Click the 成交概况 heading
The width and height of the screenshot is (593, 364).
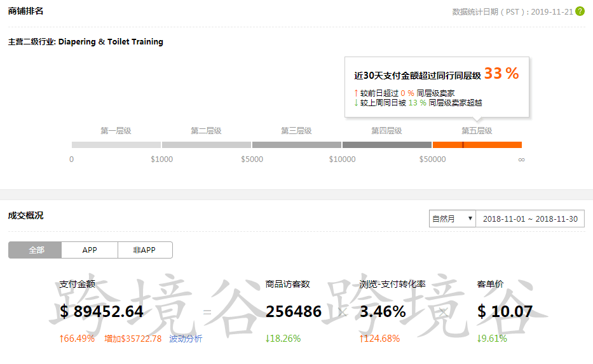coord(25,215)
